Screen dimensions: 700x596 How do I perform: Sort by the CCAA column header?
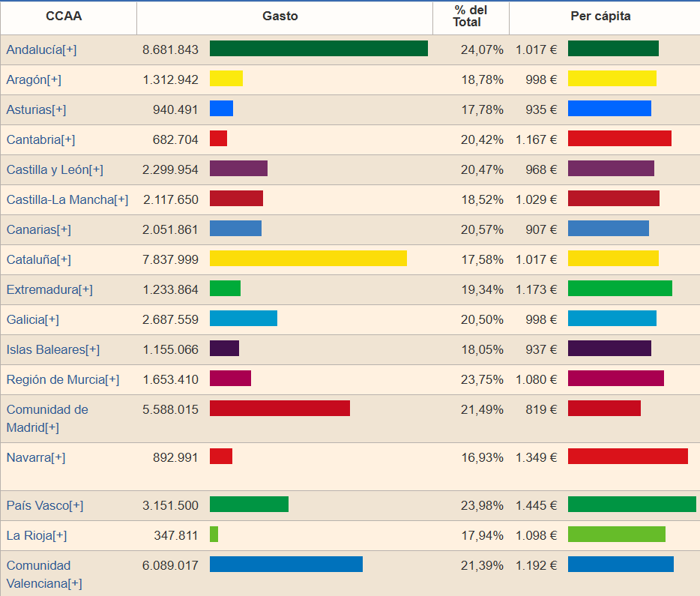pyautogui.click(x=64, y=16)
